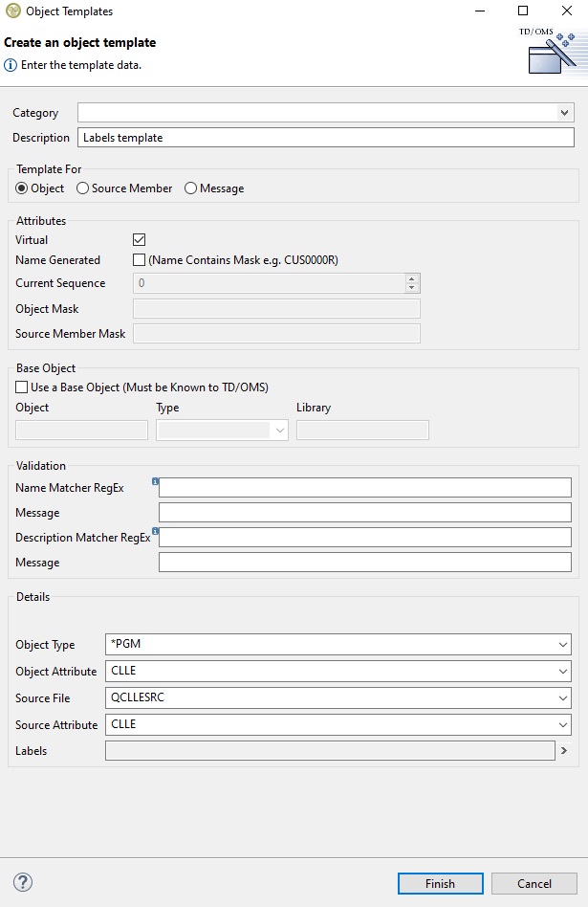Select the Message radio button
Viewport: 588px width, 907px height.
coord(191,188)
